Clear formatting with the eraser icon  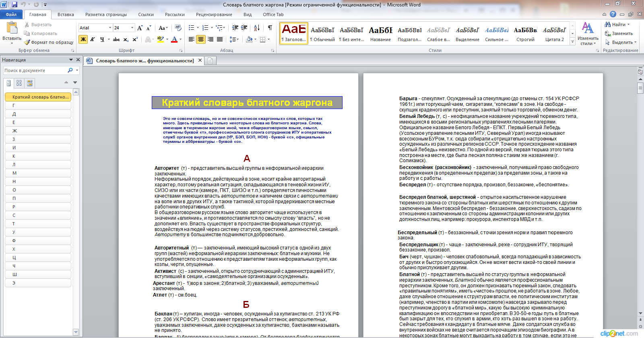coord(178,28)
